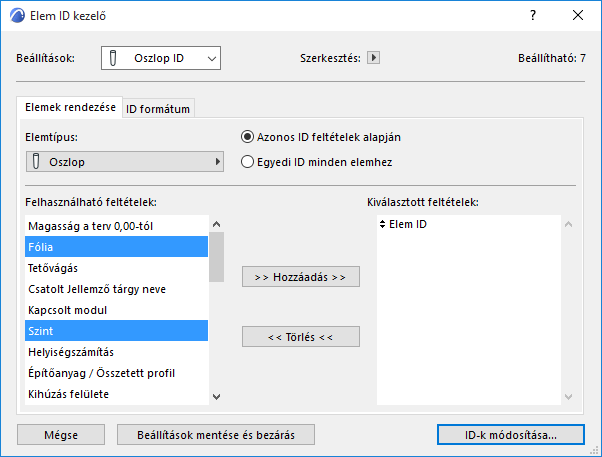Click the ID-k módosítása button
The width and height of the screenshot is (602, 457).
(x=511, y=434)
